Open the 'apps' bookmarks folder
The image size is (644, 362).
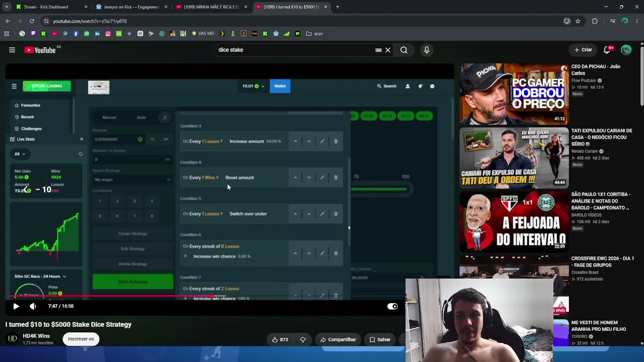click(314, 34)
